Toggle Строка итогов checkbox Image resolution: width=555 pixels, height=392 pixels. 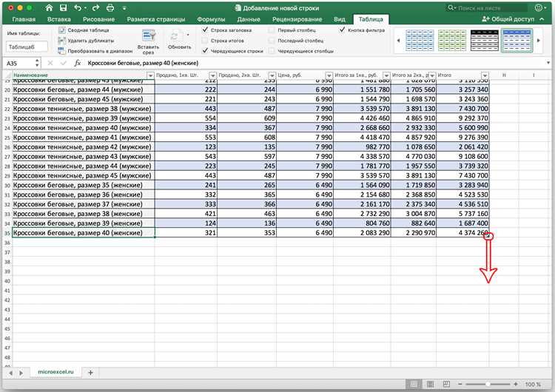pos(205,41)
